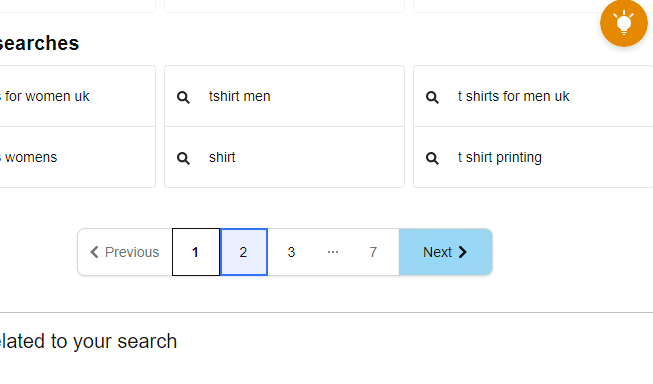Open 't shirts for men uk' search
This screenshot has width=653, height=384.
pyautogui.click(x=533, y=96)
